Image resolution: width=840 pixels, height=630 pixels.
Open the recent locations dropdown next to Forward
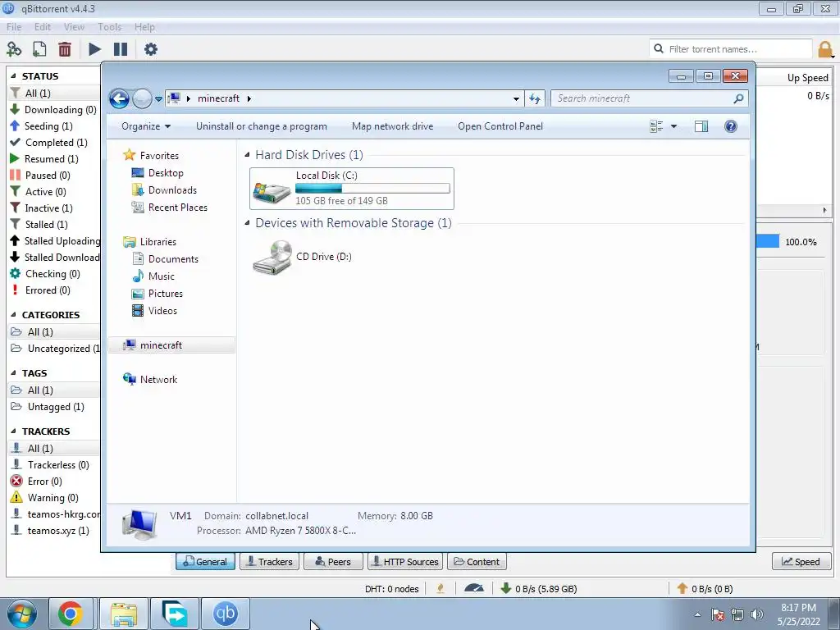[158, 99]
